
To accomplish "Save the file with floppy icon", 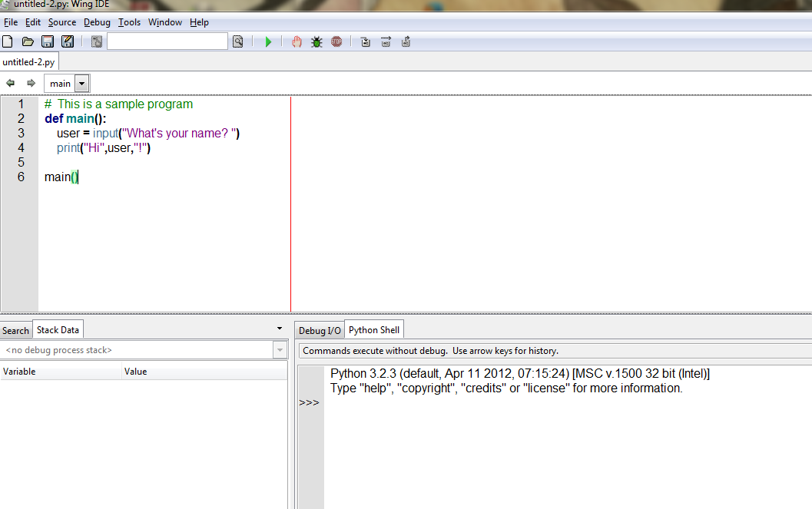I will tap(48, 41).
